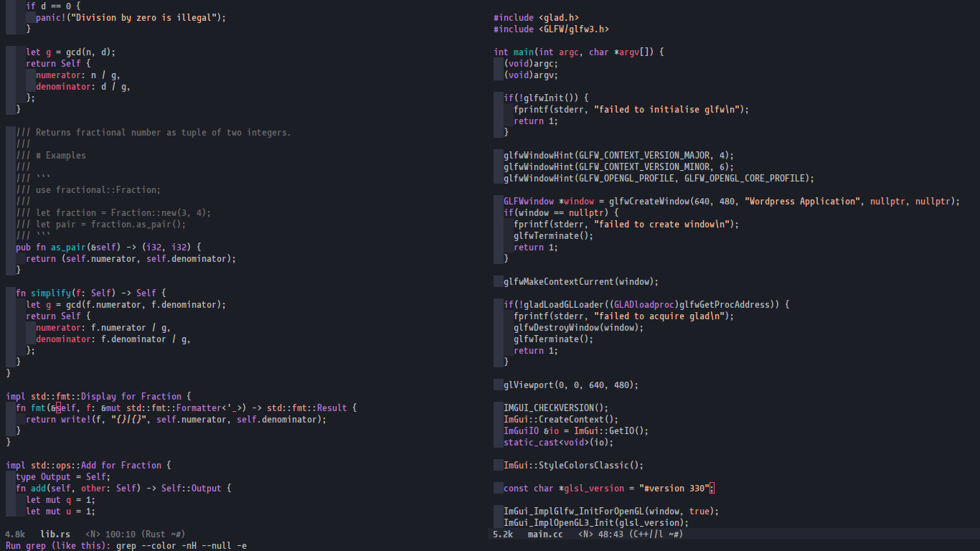Click the GLFW_OPENGL_CORE_PROFILE window hint line
The height and width of the screenshot is (551, 980).
point(659,179)
